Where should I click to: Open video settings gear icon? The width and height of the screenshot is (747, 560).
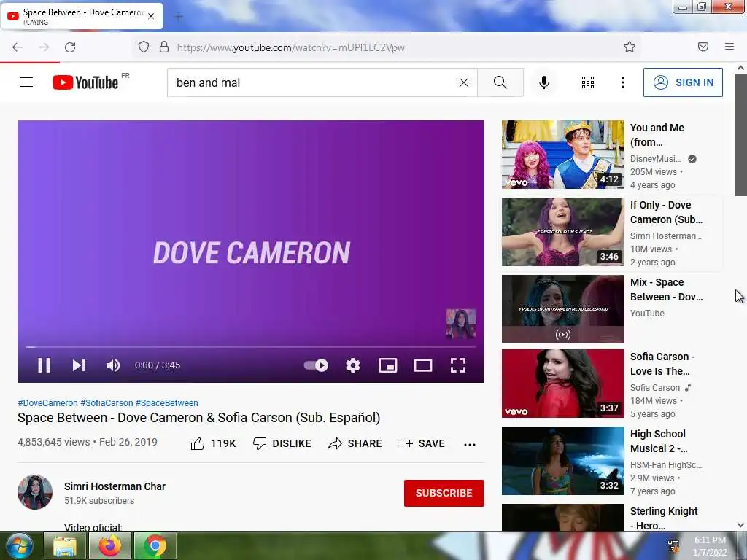click(353, 365)
